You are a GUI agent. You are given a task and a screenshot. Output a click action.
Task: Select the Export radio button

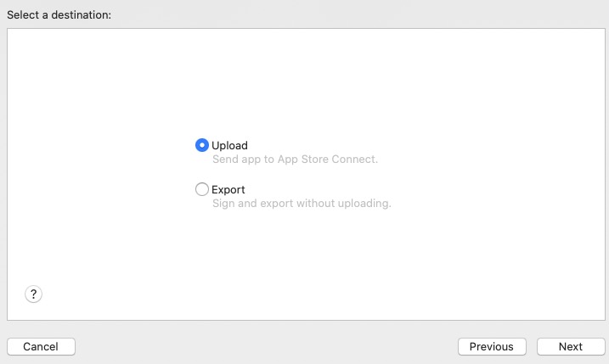click(x=202, y=189)
